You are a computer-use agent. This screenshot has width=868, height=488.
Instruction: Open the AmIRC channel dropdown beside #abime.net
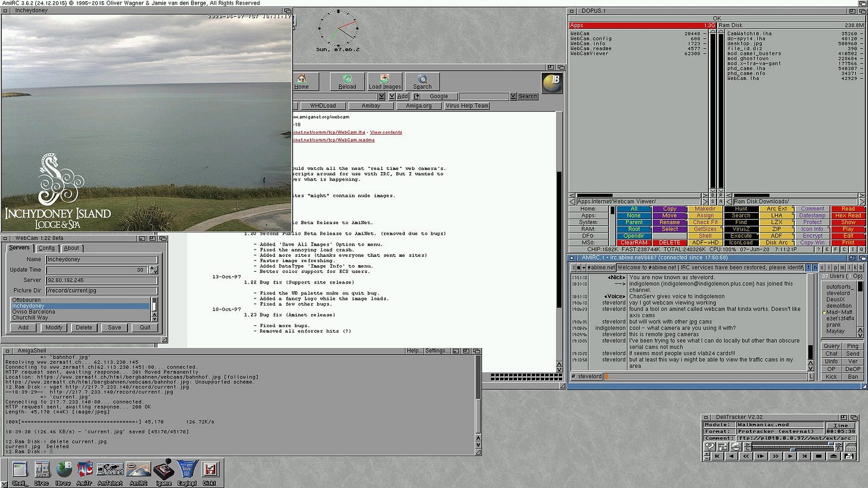pos(584,268)
